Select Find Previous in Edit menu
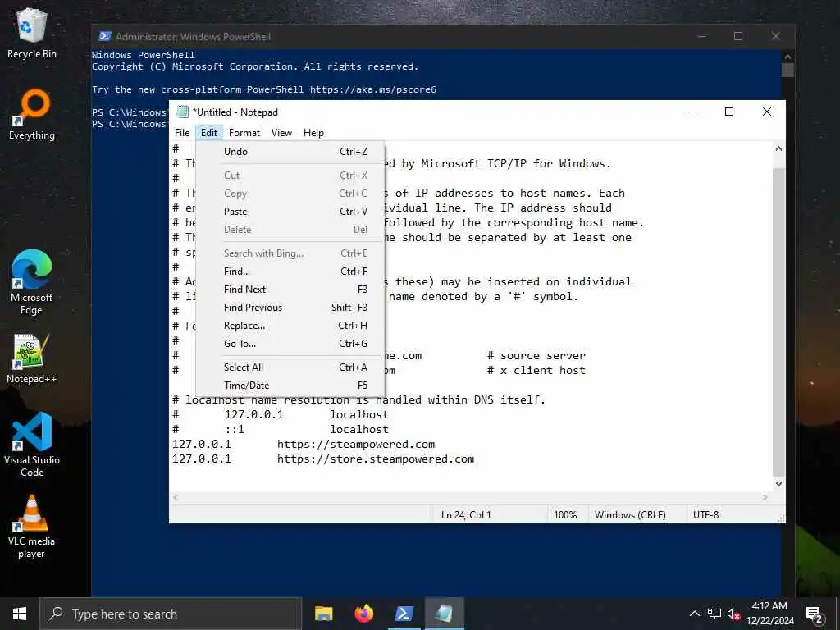This screenshot has height=630, width=840. (x=290, y=308)
